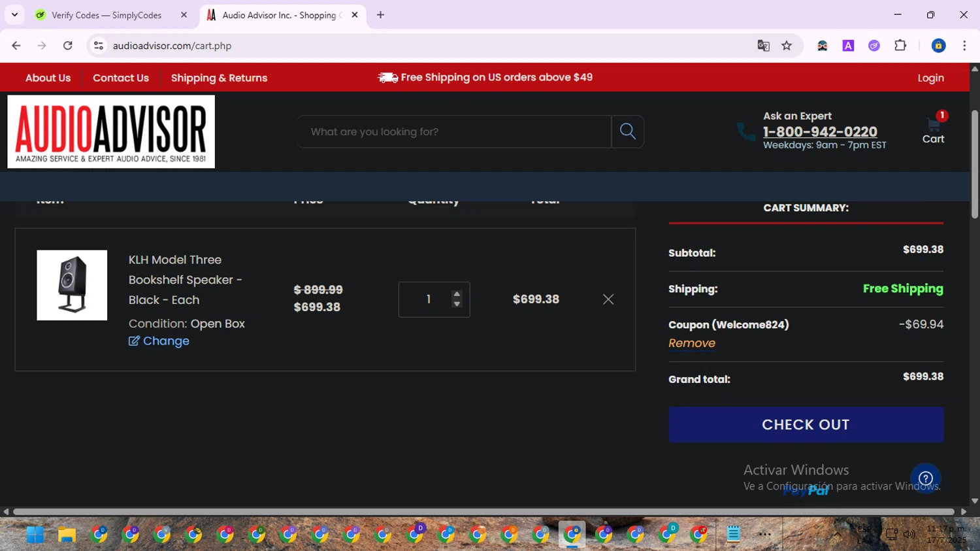Click the raccoon face extension icon
Viewport: 980px width, 551px height.
point(823,46)
